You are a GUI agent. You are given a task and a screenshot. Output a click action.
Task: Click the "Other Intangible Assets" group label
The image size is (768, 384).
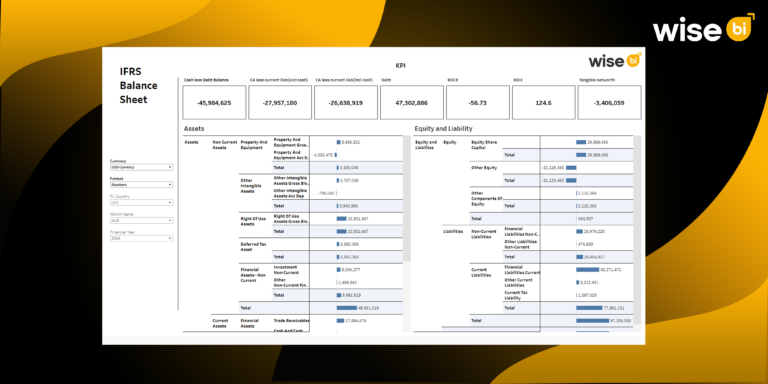(252, 186)
